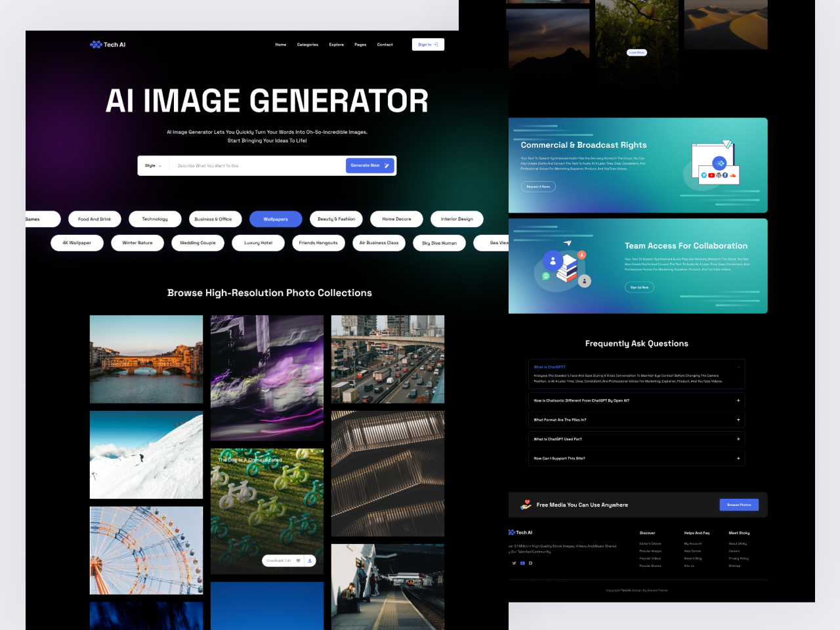Image resolution: width=840 pixels, height=630 pixels.
Task: Click the Tech AI logo in footer
Action: point(520,532)
